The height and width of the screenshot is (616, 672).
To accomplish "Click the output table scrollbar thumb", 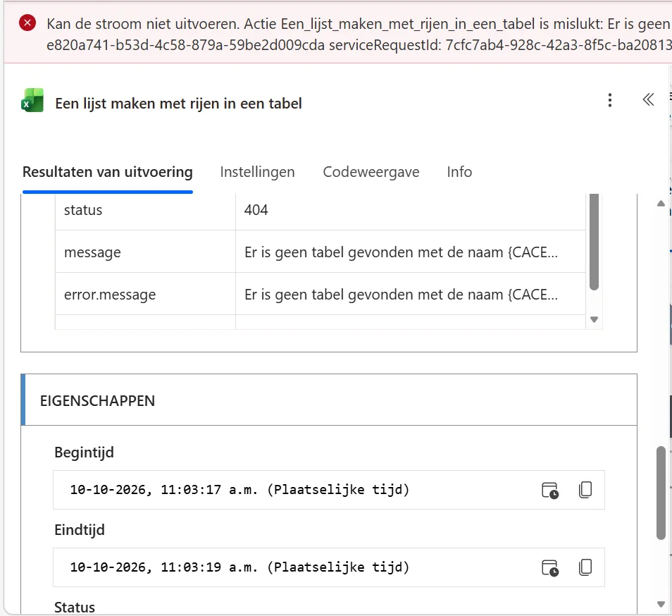I will tap(594, 242).
